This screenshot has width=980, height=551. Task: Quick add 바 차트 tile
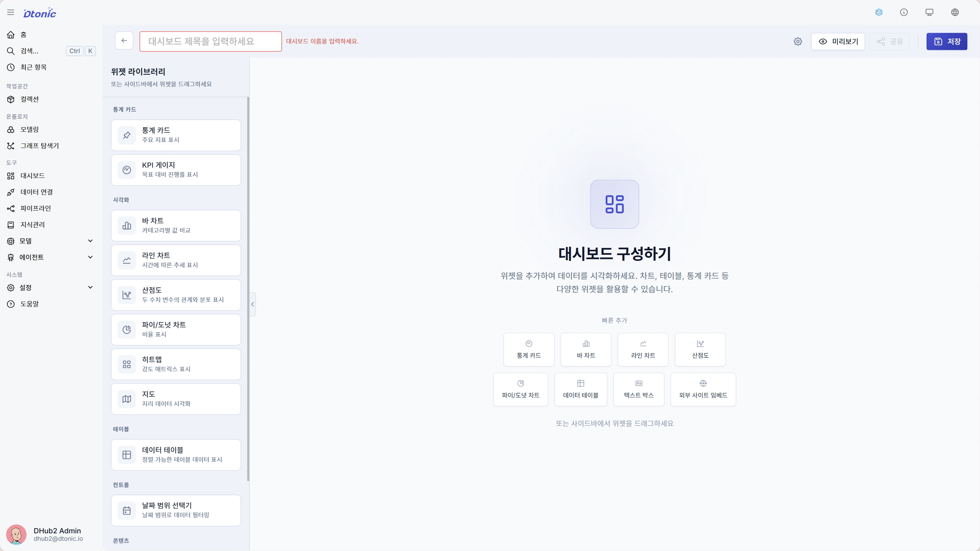pos(586,350)
